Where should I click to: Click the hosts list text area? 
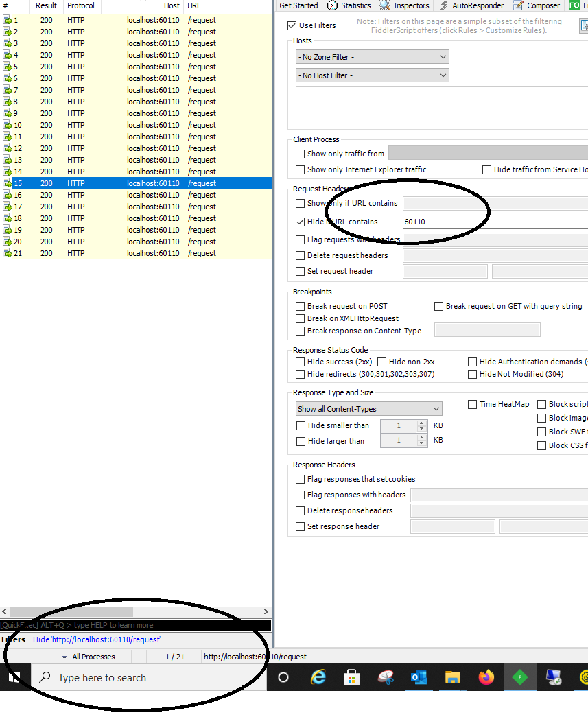tap(442, 106)
